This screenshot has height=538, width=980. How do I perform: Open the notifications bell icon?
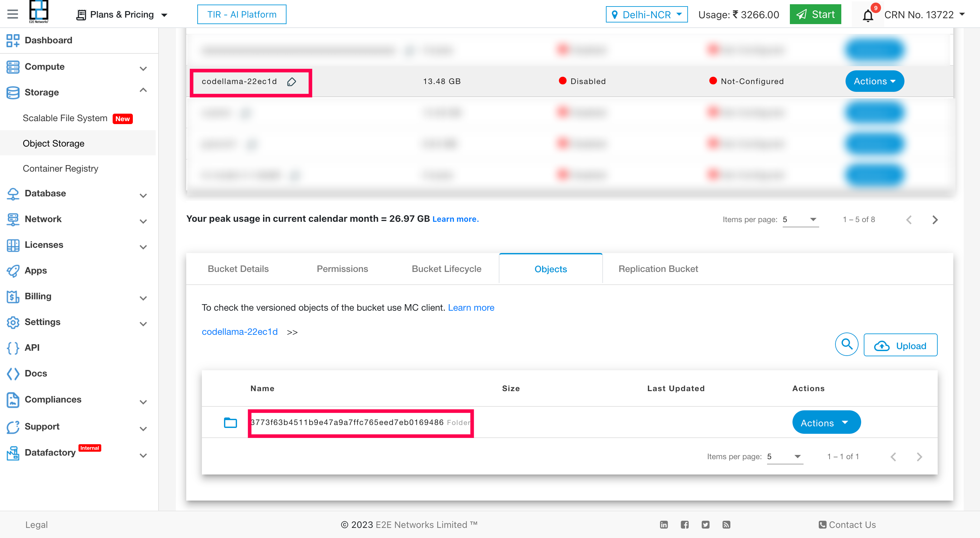click(868, 15)
